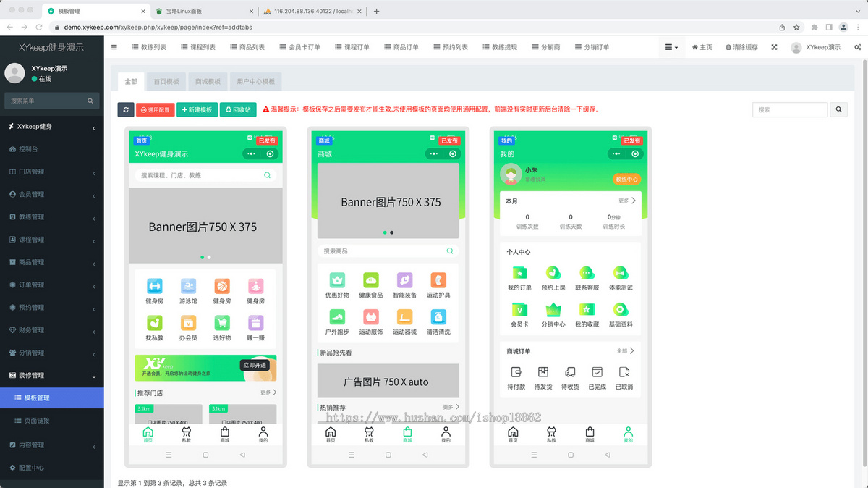Viewport: 868px width, 488px height.
Task: Toggle the sidebar hamburger menu icon
Action: point(114,47)
